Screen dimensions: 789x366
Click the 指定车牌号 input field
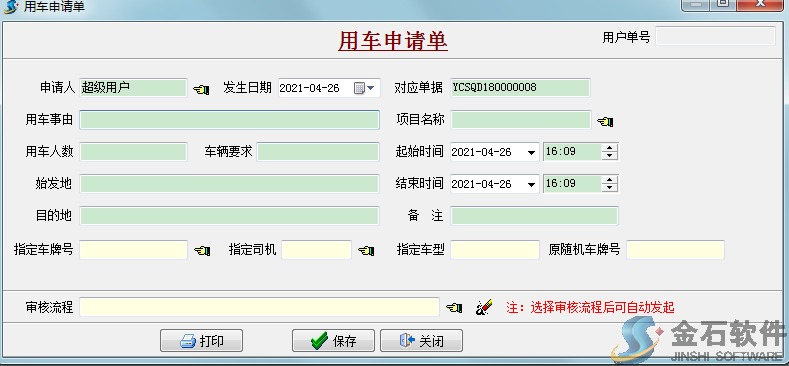(133, 250)
